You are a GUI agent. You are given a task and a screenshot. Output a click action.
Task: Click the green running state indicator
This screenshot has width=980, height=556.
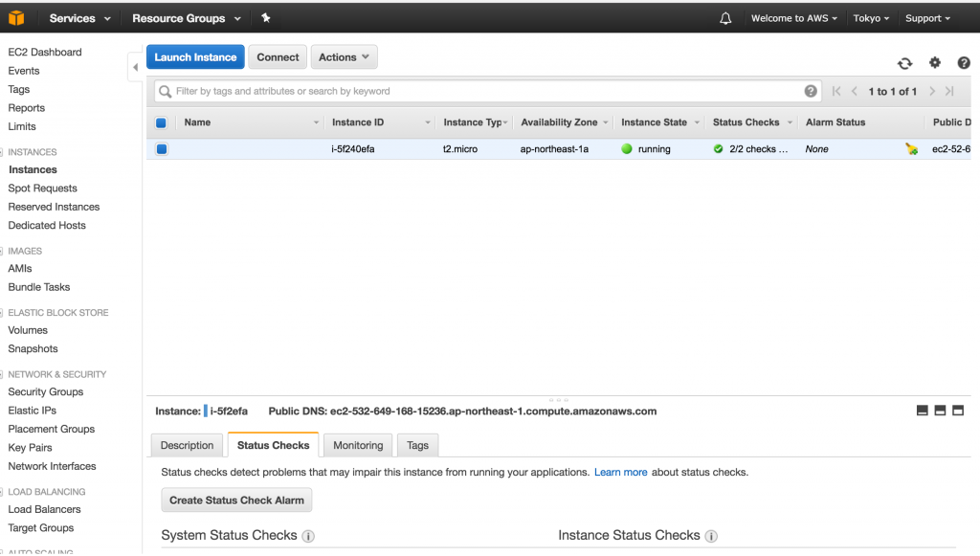click(627, 148)
